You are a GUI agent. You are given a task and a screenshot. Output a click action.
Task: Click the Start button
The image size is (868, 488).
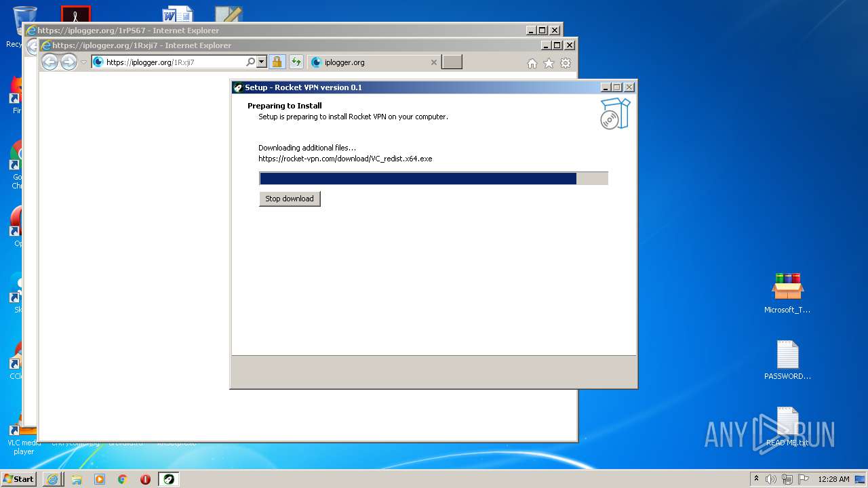18,479
